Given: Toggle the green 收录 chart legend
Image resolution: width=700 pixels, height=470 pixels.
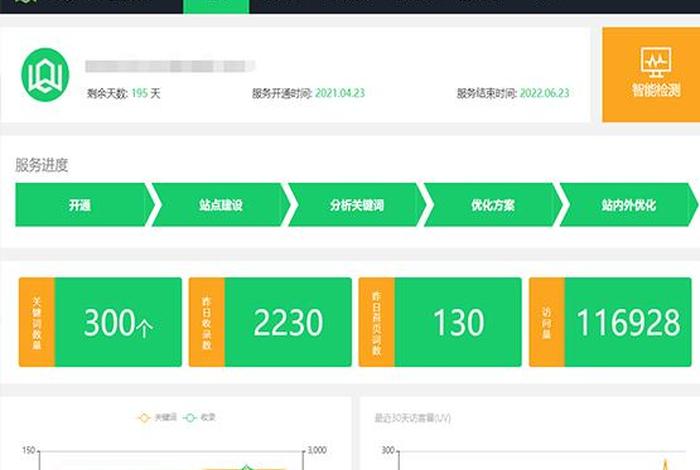Looking at the screenshot, I should 200,417.
